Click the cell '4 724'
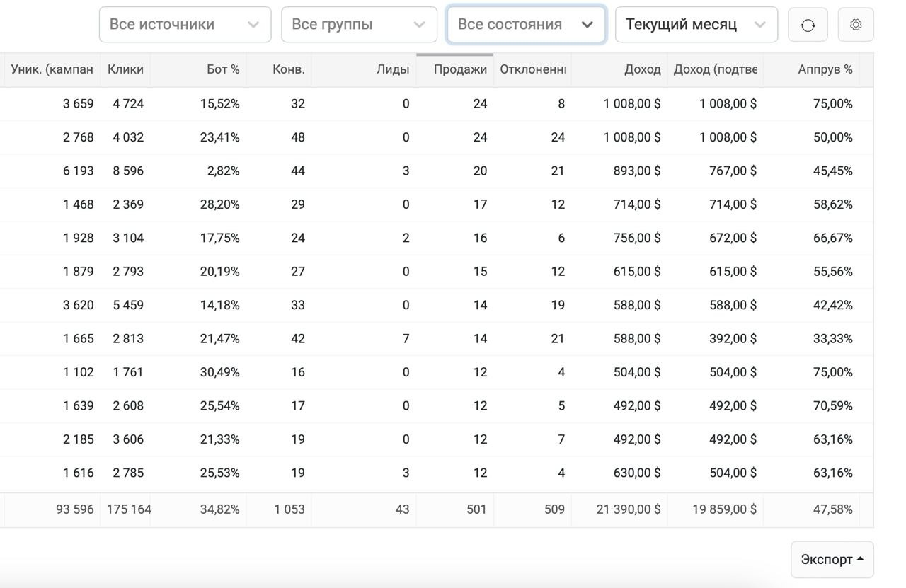Image resolution: width=906 pixels, height=588 pixels. (x=128, y=104)
